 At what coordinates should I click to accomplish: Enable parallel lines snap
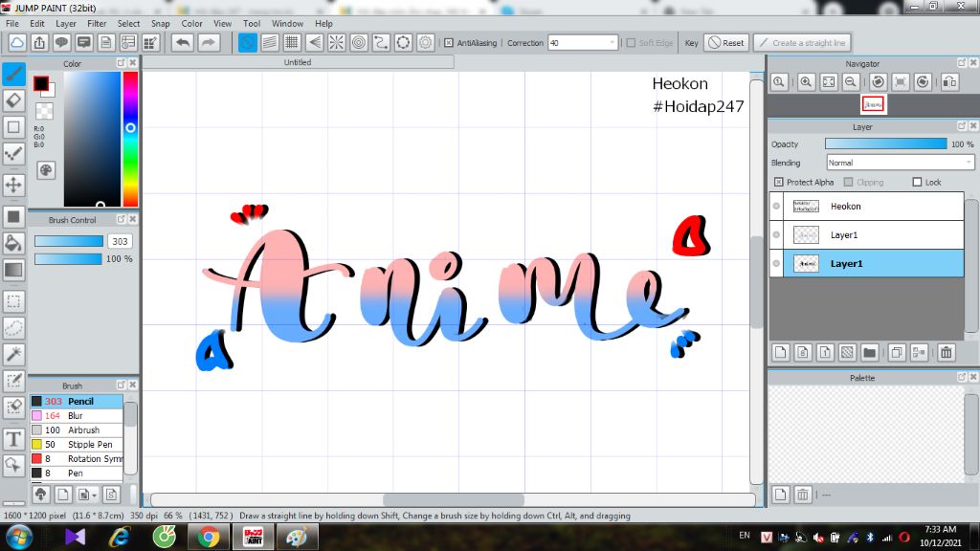[x=269, y=42]
